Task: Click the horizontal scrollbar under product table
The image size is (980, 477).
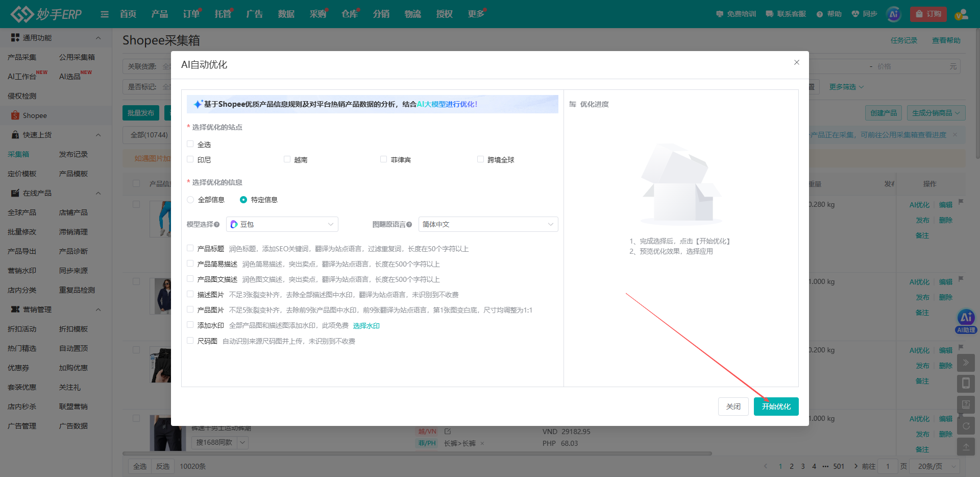Action: click(x=417, y=454)
